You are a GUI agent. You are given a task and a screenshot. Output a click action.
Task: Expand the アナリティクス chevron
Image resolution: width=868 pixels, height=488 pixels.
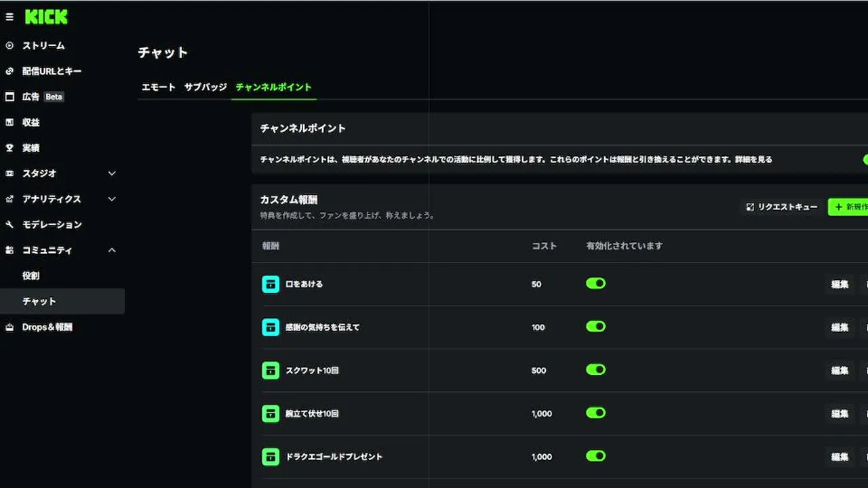112,199
